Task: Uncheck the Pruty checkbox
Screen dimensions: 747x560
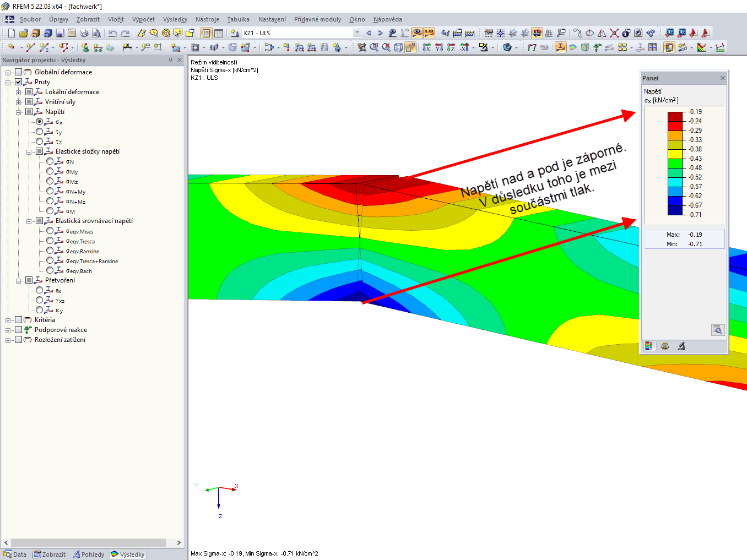Action: point(19,82)
